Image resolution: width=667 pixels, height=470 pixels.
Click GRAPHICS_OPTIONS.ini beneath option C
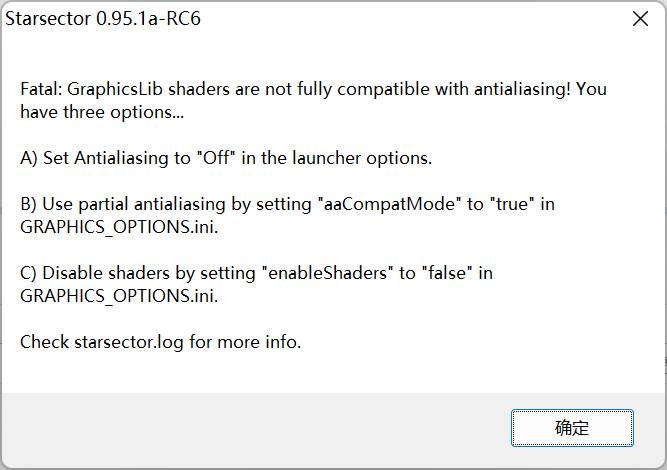[118, 296]
